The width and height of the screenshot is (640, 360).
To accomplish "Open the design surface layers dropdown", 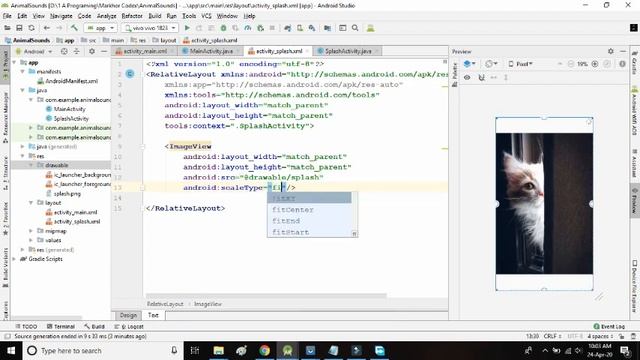I will click(x=470, y=64).
